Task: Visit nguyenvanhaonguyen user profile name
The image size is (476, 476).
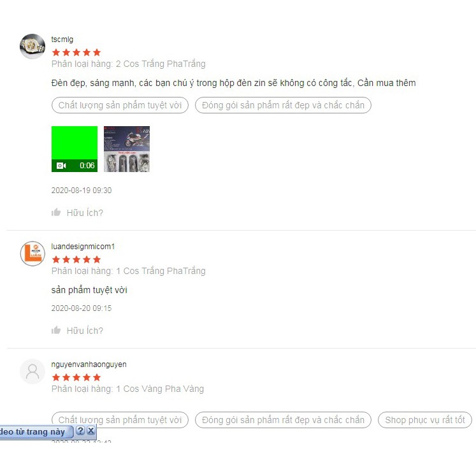Action: (x=89, y=364)
